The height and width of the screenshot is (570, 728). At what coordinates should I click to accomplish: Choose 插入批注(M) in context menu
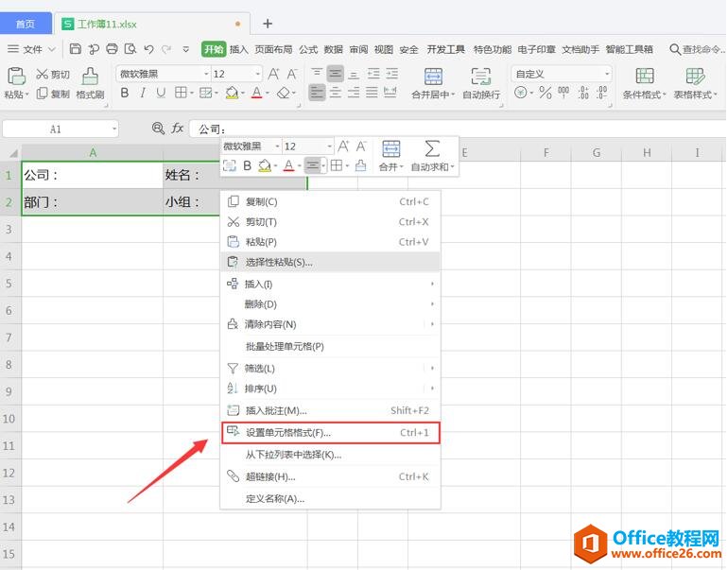330,410
